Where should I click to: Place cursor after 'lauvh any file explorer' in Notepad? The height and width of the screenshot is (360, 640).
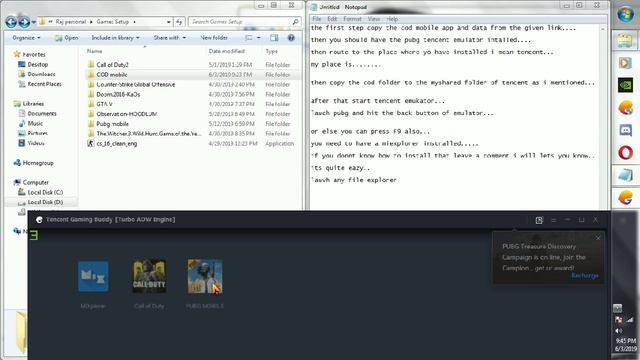[397, 180]
